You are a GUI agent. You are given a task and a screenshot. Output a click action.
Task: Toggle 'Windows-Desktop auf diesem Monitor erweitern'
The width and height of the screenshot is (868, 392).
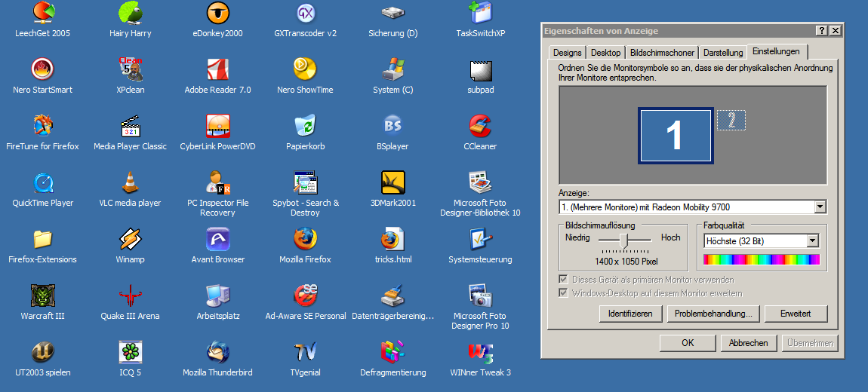point(564,293)
